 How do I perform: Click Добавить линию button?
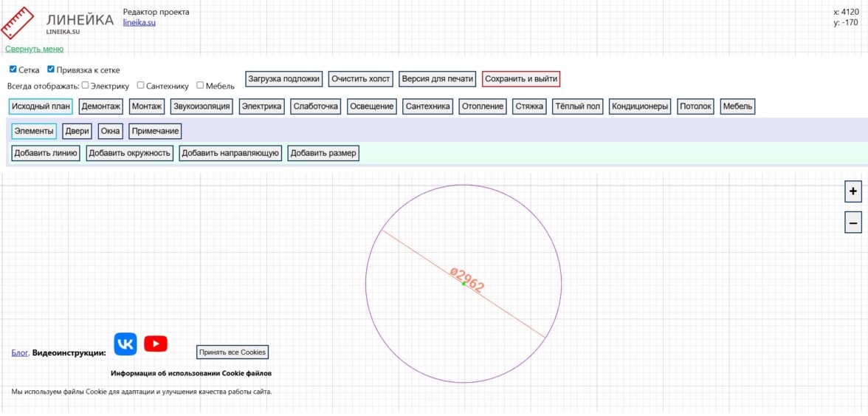click(x=46, y=154)
